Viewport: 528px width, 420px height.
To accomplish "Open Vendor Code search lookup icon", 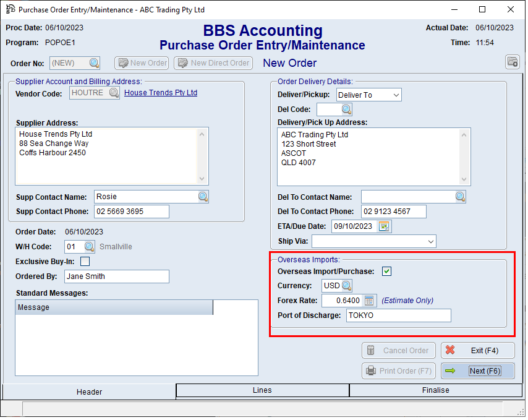I will pyautogui.click(x=114, y=93).
